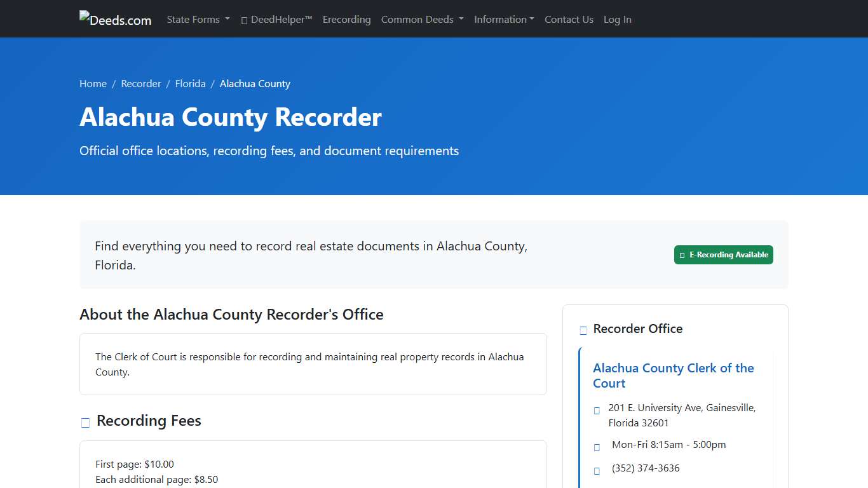
Task: Click the Deeds.com logo
Action: [115, 18]
